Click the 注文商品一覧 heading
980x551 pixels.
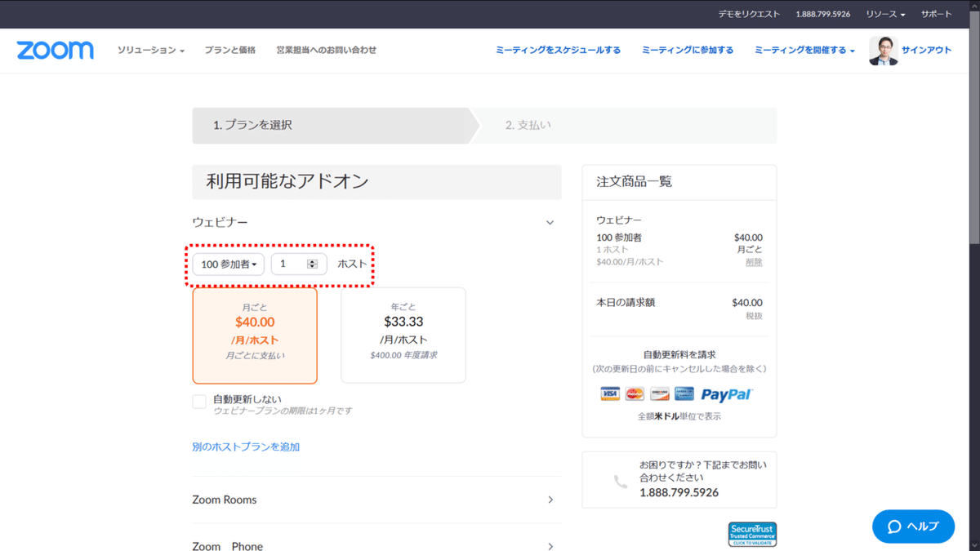point(635,181)
